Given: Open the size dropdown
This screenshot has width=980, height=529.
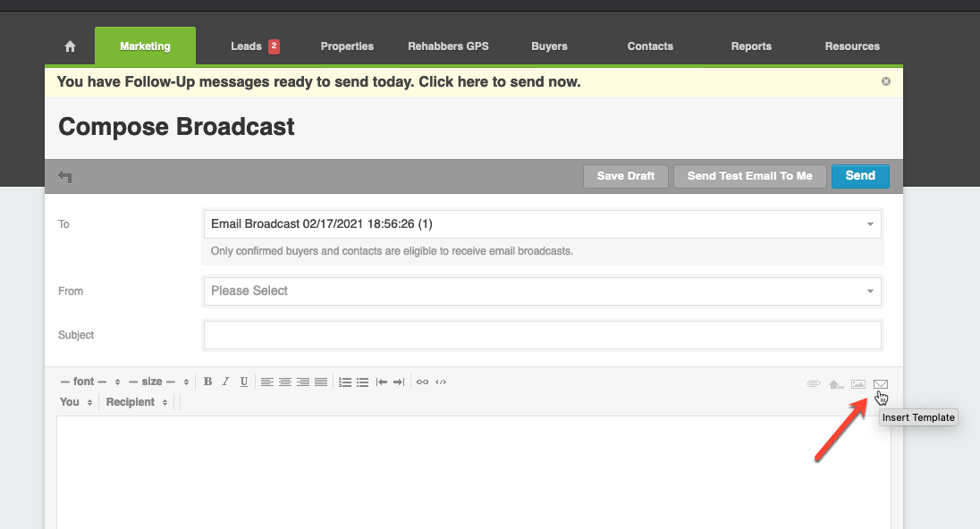Looking at the screenshot, I should coord(159,382).
